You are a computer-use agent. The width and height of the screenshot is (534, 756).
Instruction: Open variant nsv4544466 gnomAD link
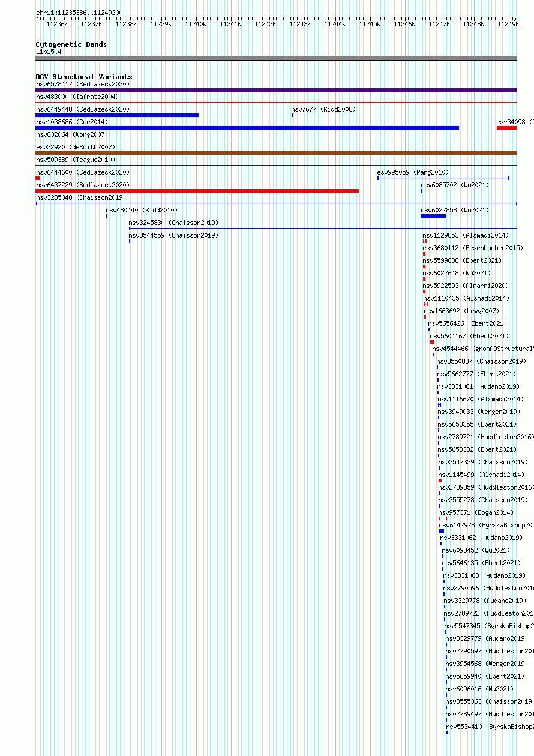point(482,349)
